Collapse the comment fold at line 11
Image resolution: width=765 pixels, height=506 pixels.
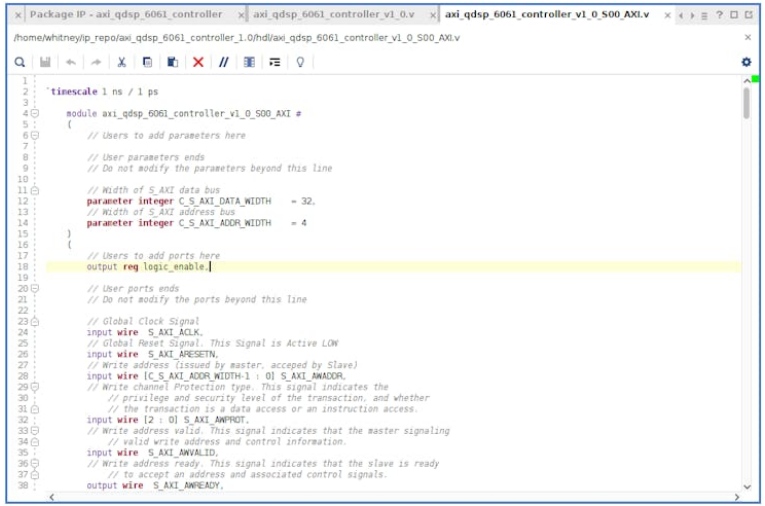[x=35, y=190]
